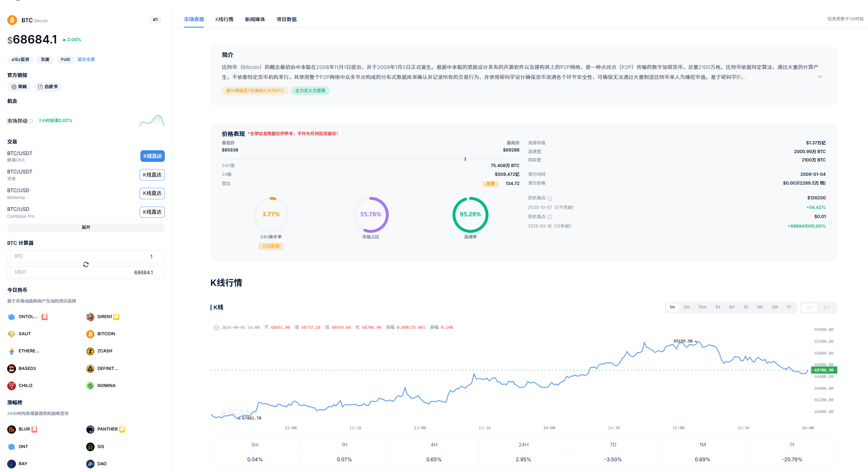Click the swap arrows in BTC calculator

85,264
